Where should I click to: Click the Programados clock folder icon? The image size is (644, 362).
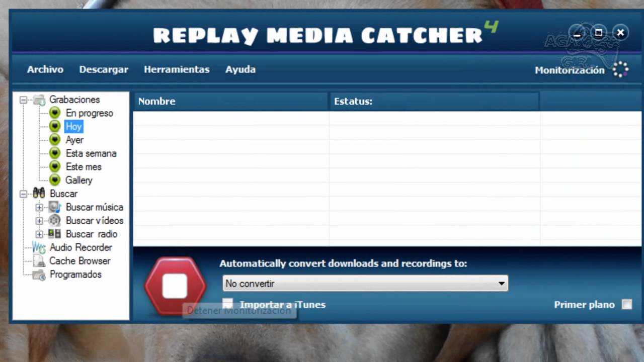pos(39,275)
